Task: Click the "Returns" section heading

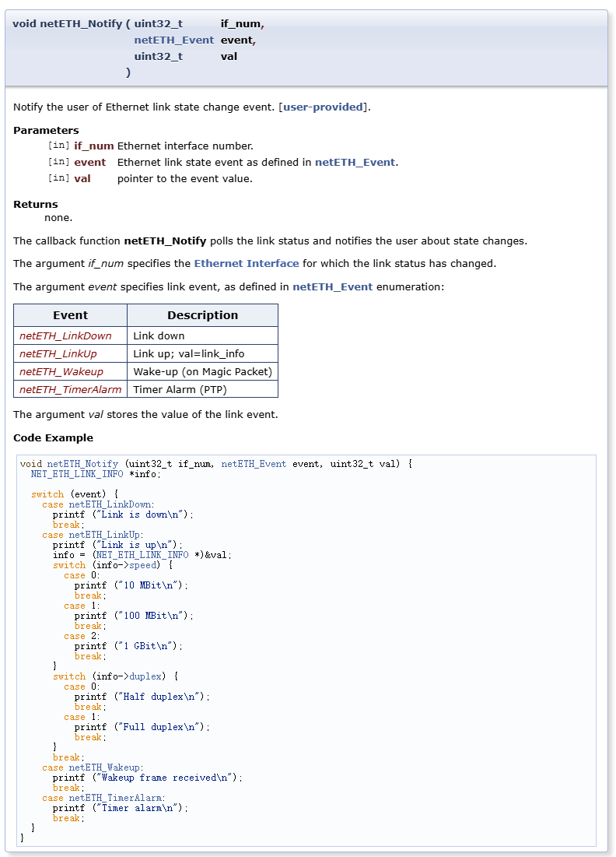Action: coord(36,204)
